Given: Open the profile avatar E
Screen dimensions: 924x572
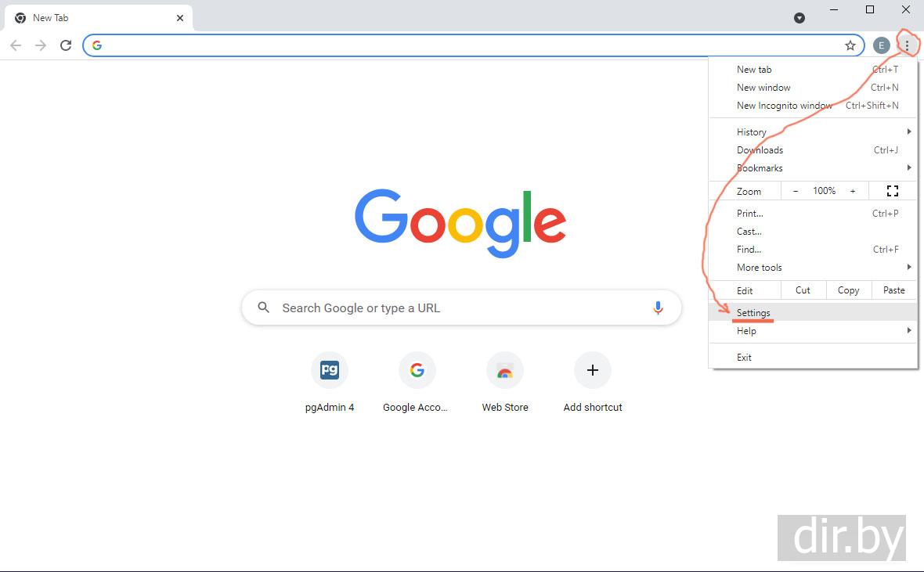Looking at the screenshot, I should click(881, 45).
